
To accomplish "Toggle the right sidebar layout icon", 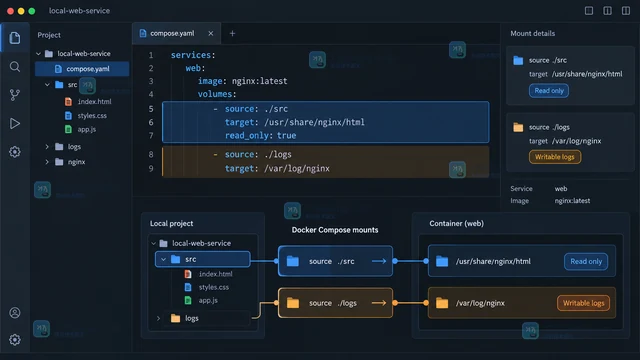I will click(x=626, y=11).
